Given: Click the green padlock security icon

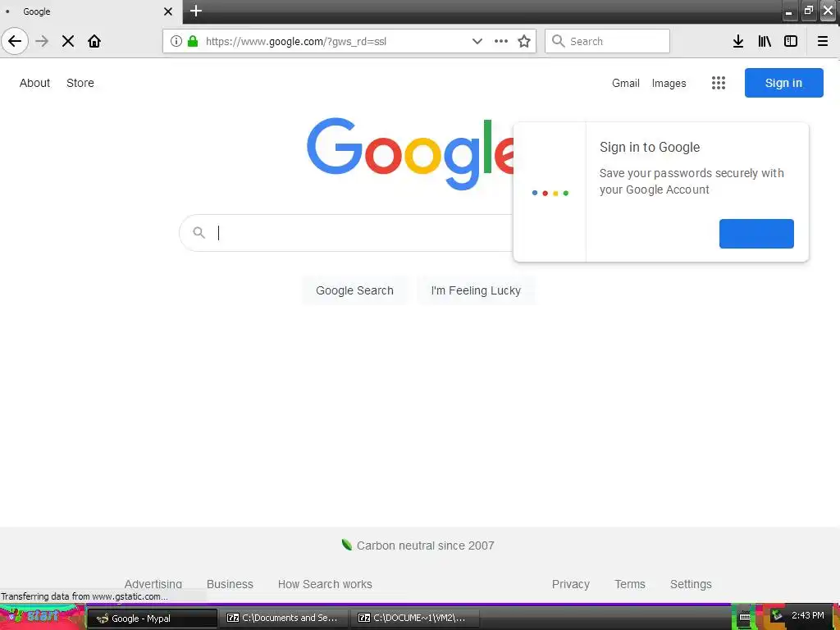Looking at the screenshot, I should click(193, 41).
